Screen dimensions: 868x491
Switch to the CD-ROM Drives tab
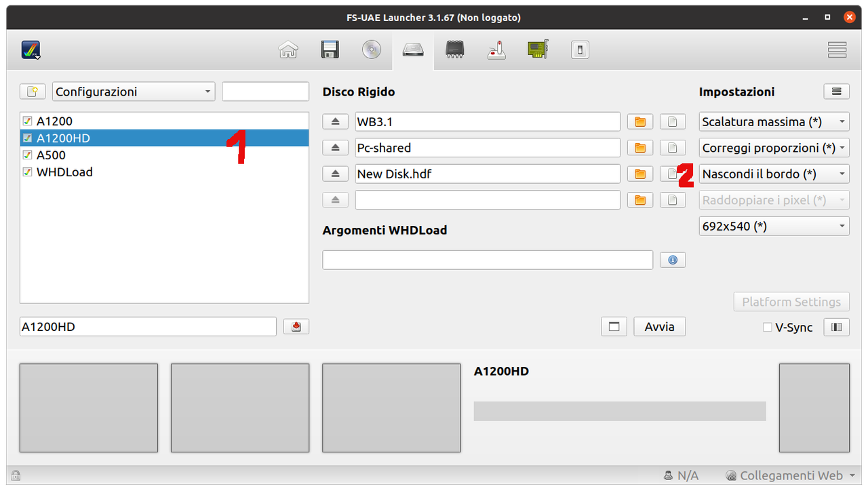tap(372, 50)
